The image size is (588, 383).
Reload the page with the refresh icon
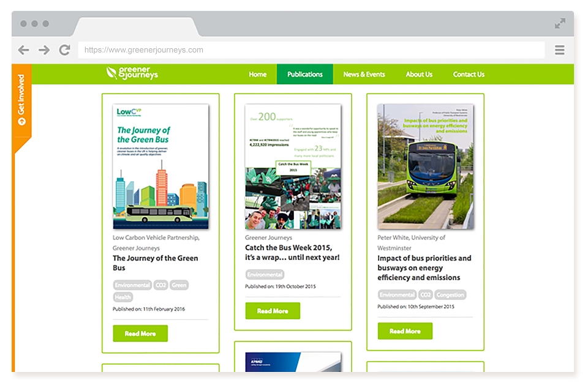[x=64, y=50]
